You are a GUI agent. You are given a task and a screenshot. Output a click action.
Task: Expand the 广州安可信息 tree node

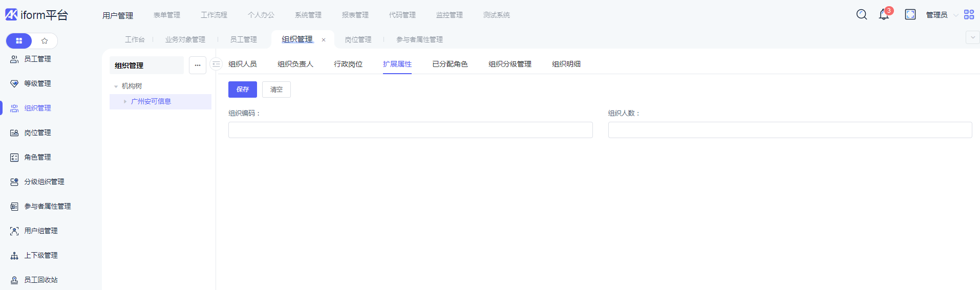[x=125, y=102]
